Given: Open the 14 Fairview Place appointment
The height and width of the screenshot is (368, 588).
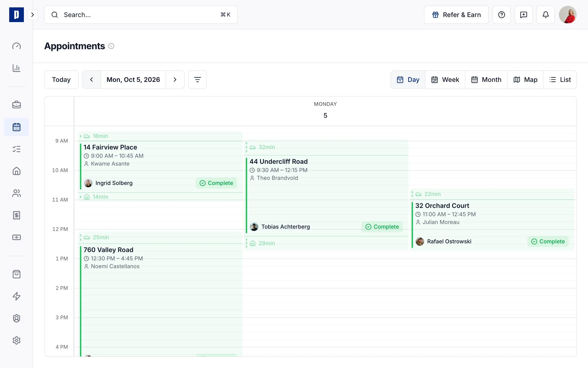Looking at the screenshot, I should [160, 167].
